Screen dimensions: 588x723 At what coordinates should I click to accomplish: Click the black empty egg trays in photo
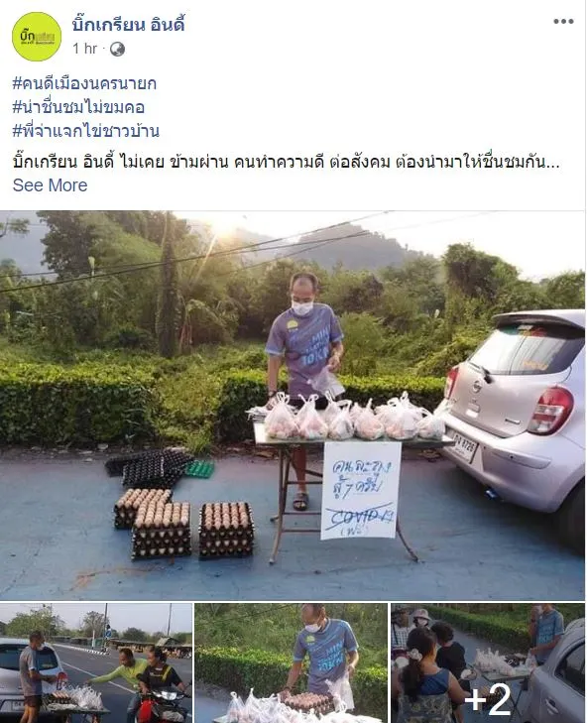[x=149, y=467]
